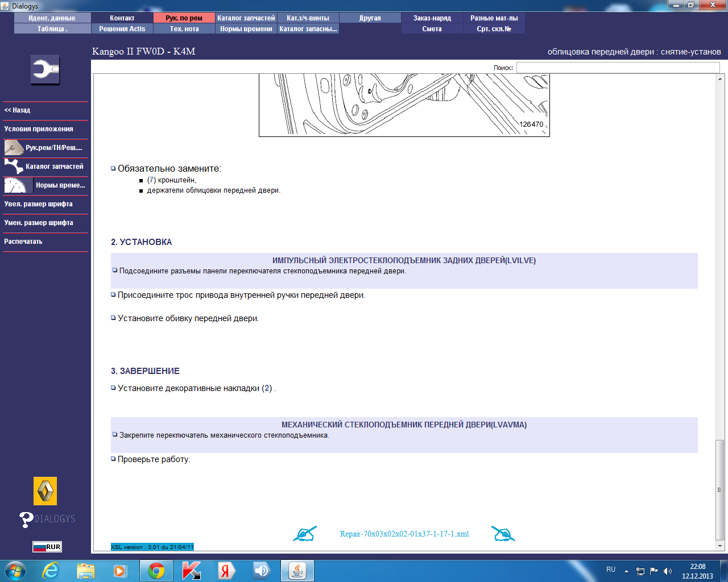The width and height of the screenshot is (728, 582).
Task: Click the action center flag tray icon
Action: (654, 571)
